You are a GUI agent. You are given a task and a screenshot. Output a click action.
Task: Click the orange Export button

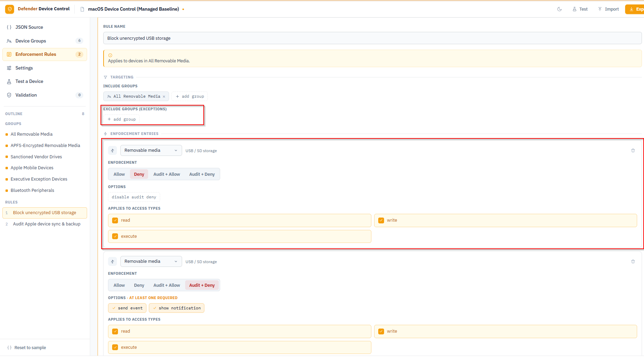tap(635, 9)
